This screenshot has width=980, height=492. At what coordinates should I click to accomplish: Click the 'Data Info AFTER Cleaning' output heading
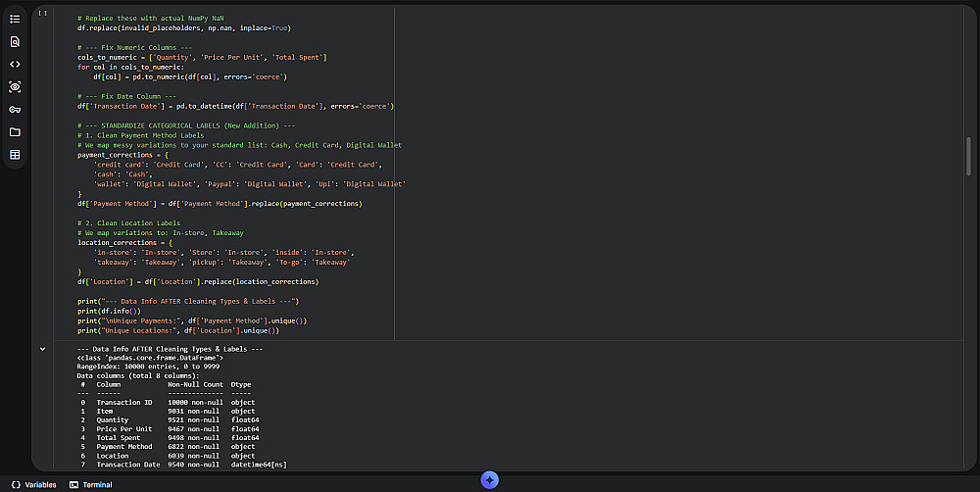[x=170, y=349]
